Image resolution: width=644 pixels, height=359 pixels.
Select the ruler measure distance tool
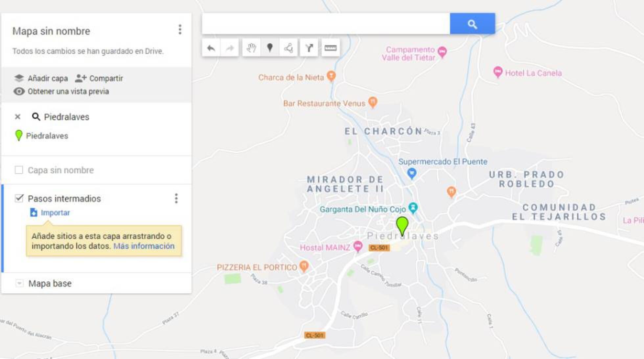pyautogui.click(x=330, y=48)
